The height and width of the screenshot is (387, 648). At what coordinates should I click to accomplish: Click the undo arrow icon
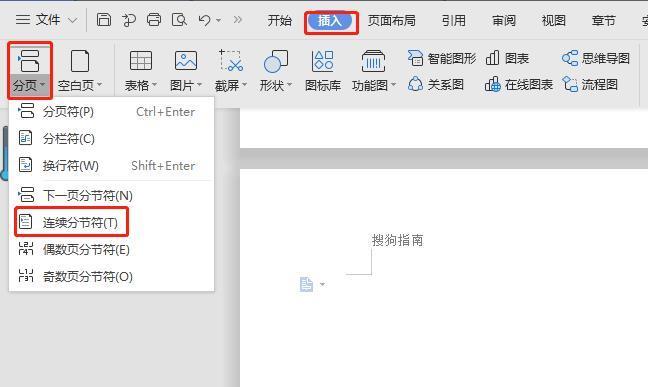pos(205,19)
